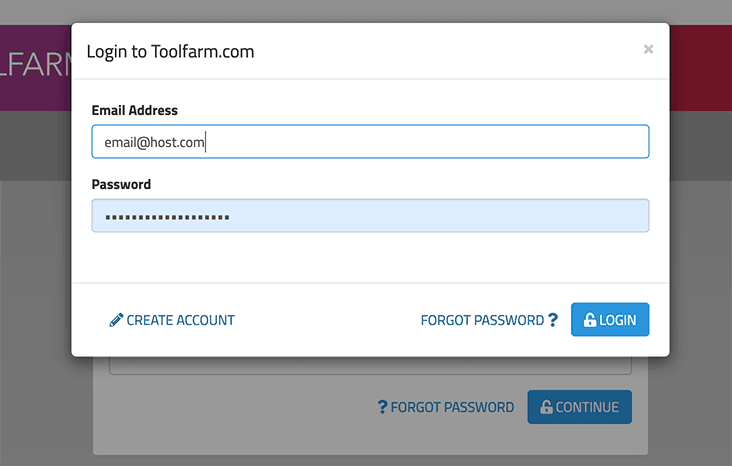Viewport: 732px width, 466px height.
Task: Focus the Password input field
Action: pos(370,216)
